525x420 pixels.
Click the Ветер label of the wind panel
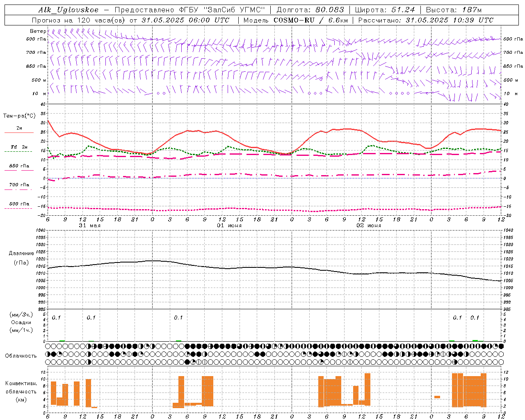[38, 31]
